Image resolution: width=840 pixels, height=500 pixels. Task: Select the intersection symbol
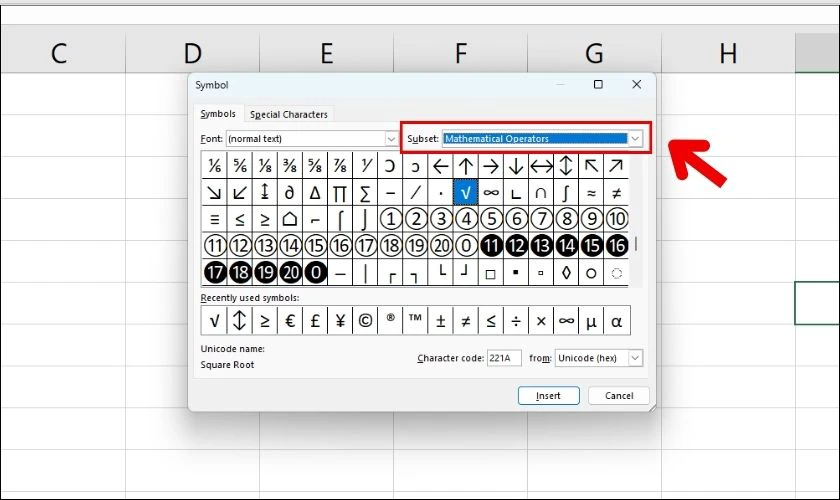541,192
